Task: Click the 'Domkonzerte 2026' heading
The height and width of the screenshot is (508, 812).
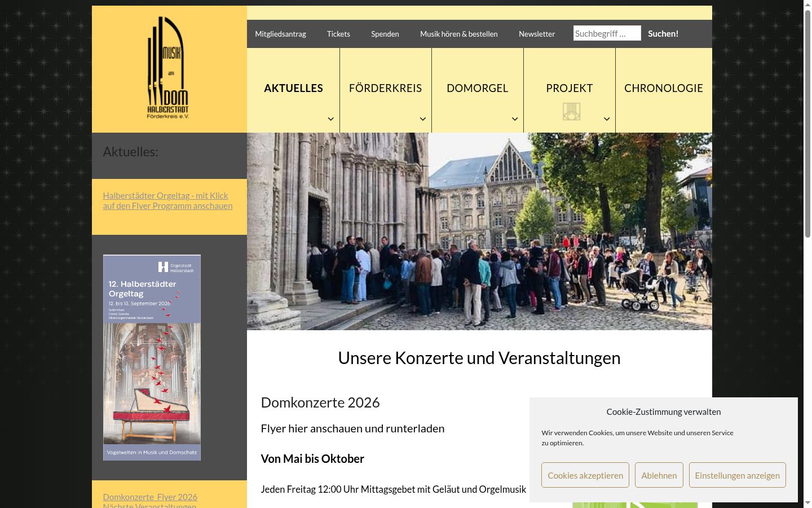Action: tap(320, 402)
